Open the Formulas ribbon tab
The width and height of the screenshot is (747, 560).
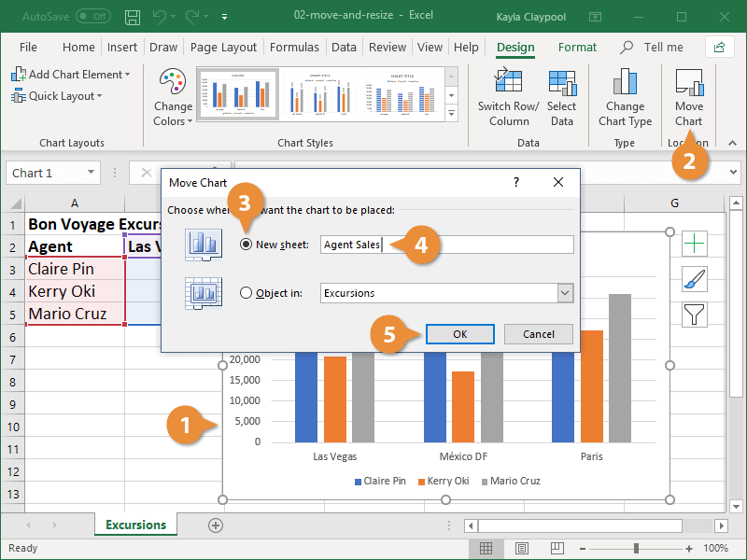tap(294, 47)
